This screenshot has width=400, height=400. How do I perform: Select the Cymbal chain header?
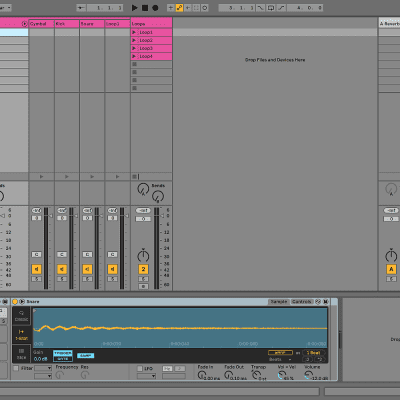coord(41,24)
